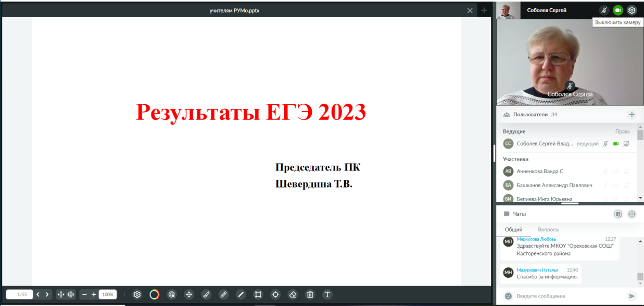Click the slide number field 1/55
Viewport: 644px width, 306px height.
19,295
